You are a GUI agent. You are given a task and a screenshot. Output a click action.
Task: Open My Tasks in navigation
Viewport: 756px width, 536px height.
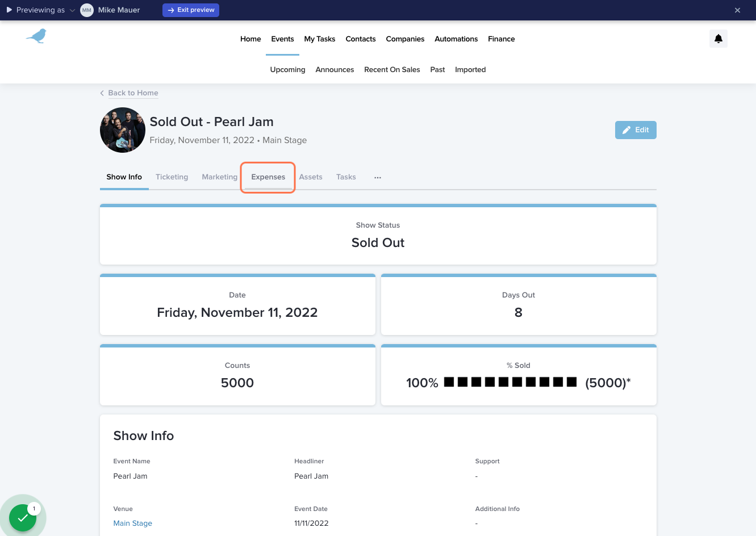tap(320, 39)
